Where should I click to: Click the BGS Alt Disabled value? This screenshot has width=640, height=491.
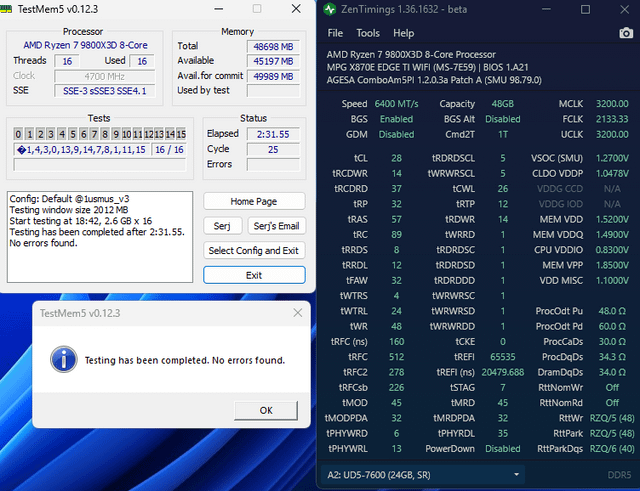click(502, 119)
